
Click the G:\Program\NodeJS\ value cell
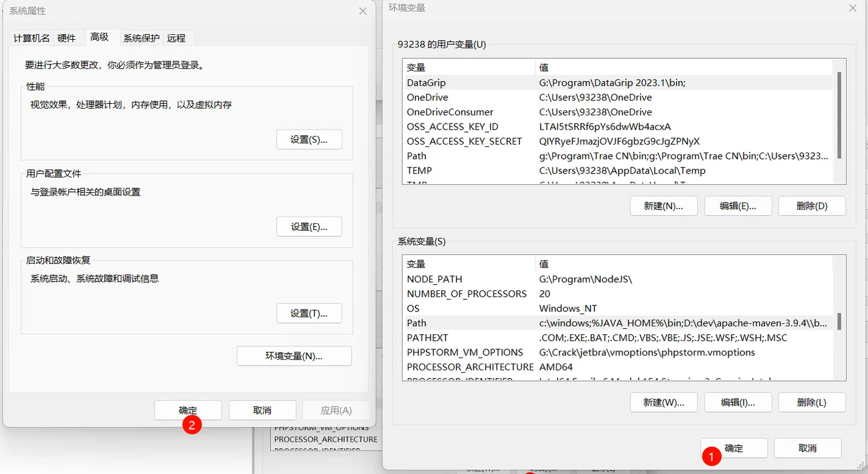click(585, 279)
